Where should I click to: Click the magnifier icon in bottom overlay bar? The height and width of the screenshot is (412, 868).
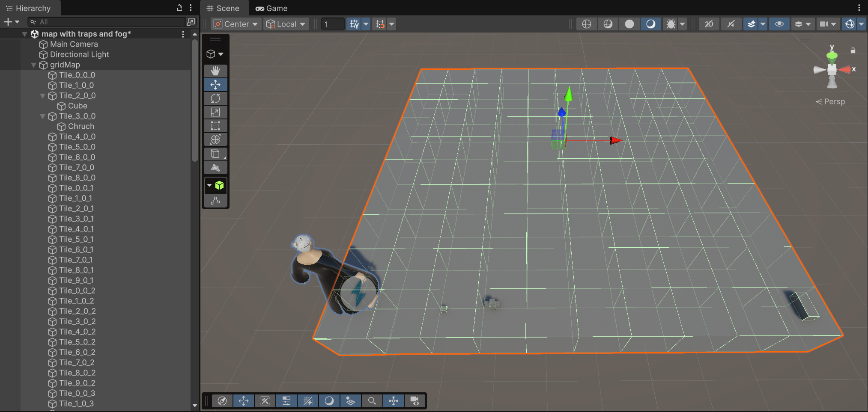click(372, 401)
